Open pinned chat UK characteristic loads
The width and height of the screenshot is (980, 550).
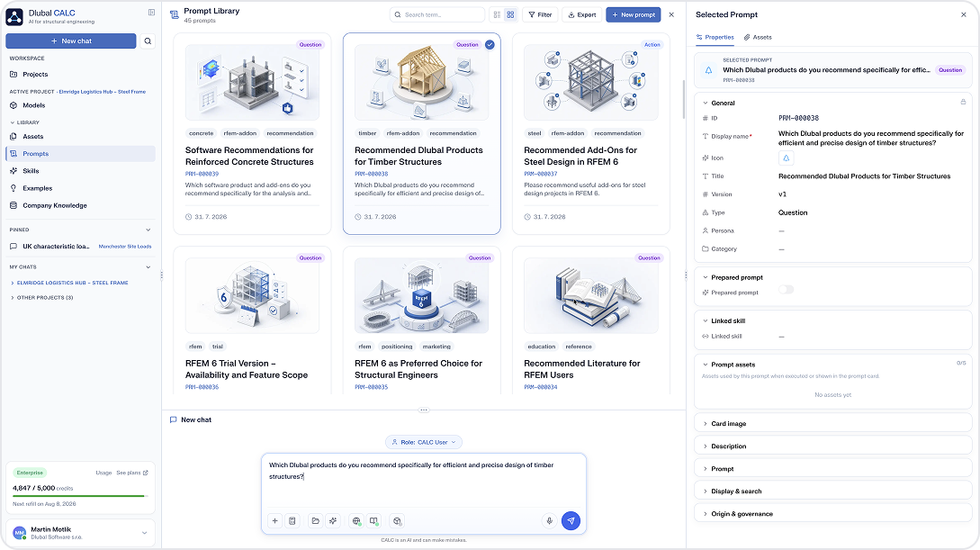[x=81, y=247]
